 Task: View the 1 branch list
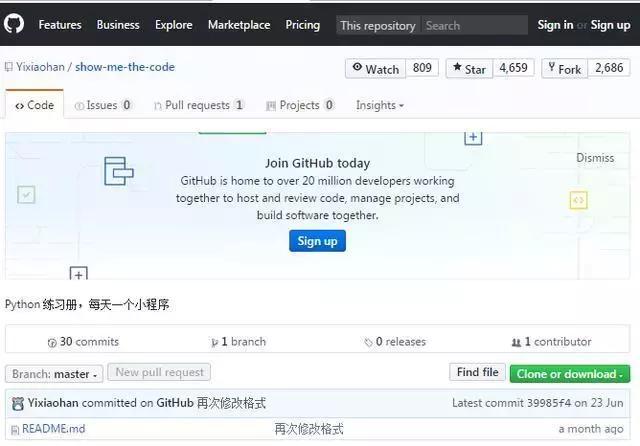point(238,342)
